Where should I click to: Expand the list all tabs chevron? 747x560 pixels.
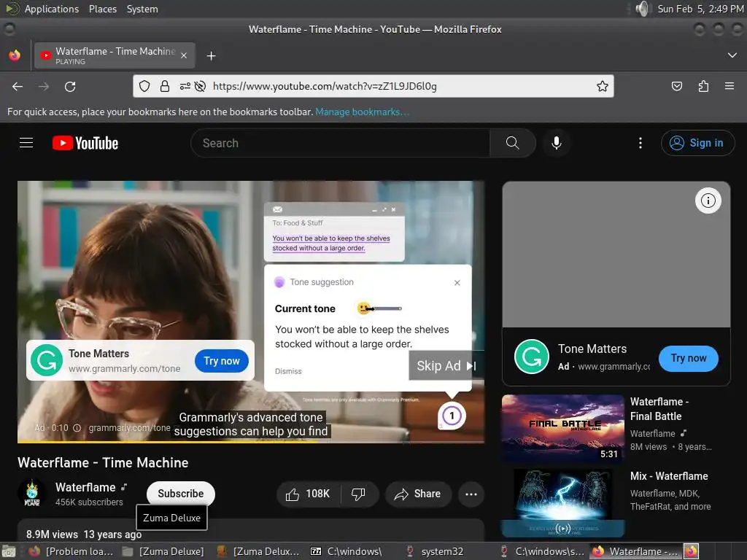point(732,55)
